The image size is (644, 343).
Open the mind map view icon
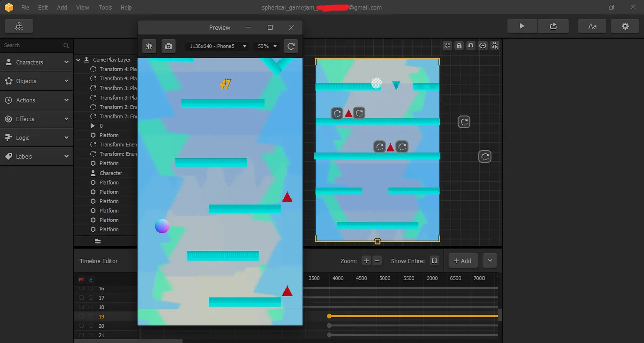19,26
